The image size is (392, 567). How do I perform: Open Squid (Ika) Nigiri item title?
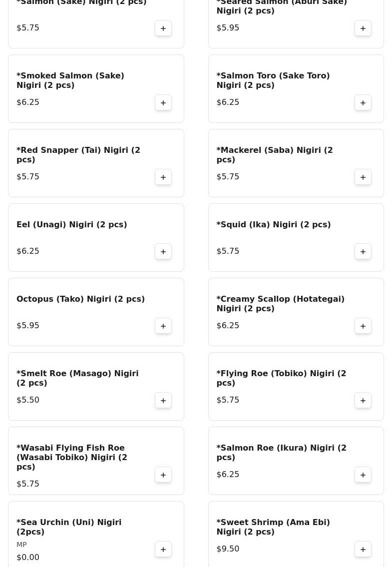click(x=273, y=225)
